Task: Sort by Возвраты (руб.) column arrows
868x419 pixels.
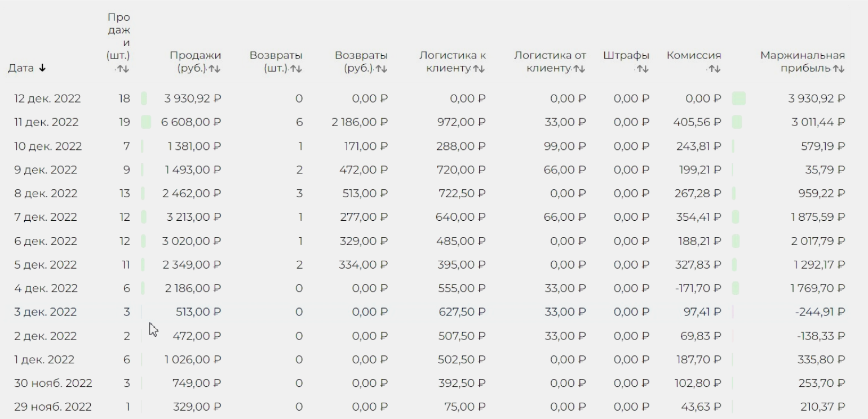Action: point(381,69)
